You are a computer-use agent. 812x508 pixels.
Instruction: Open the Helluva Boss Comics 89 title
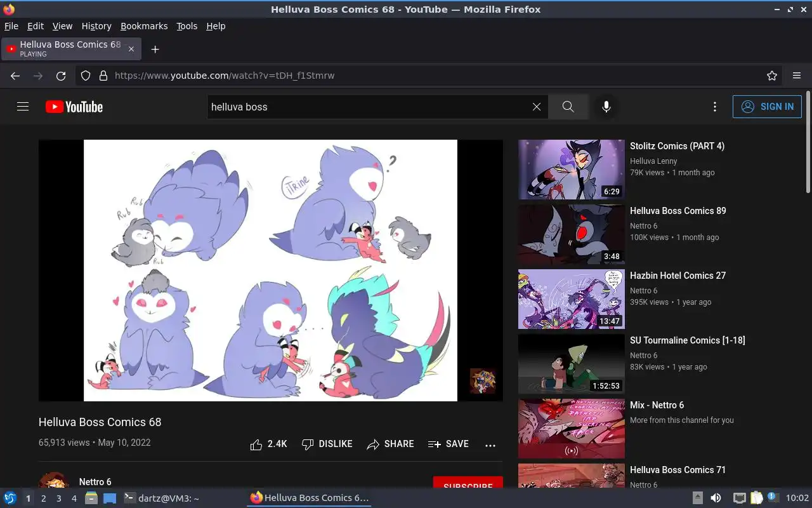pos(678,211)
